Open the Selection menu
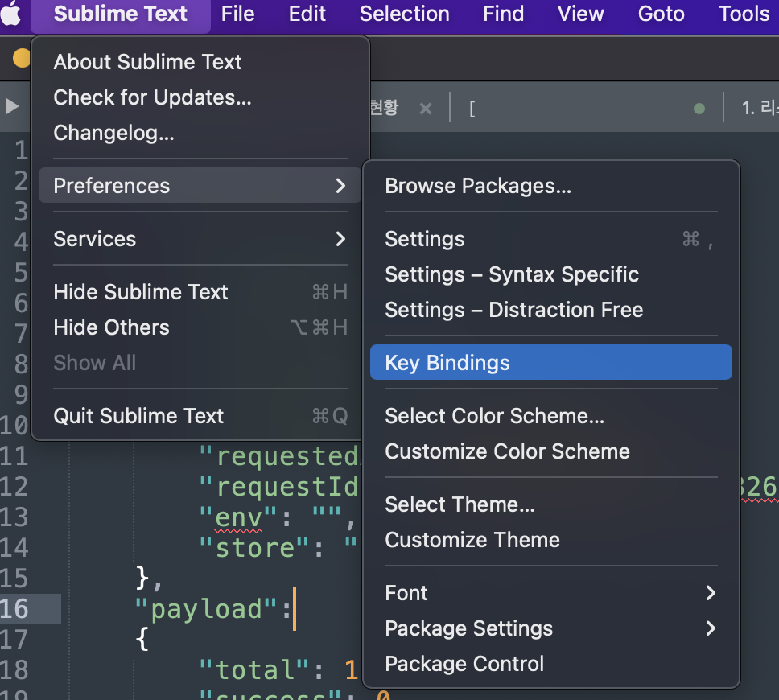The image size is (779, 700). pyautogui.click(x=405, y=14)
